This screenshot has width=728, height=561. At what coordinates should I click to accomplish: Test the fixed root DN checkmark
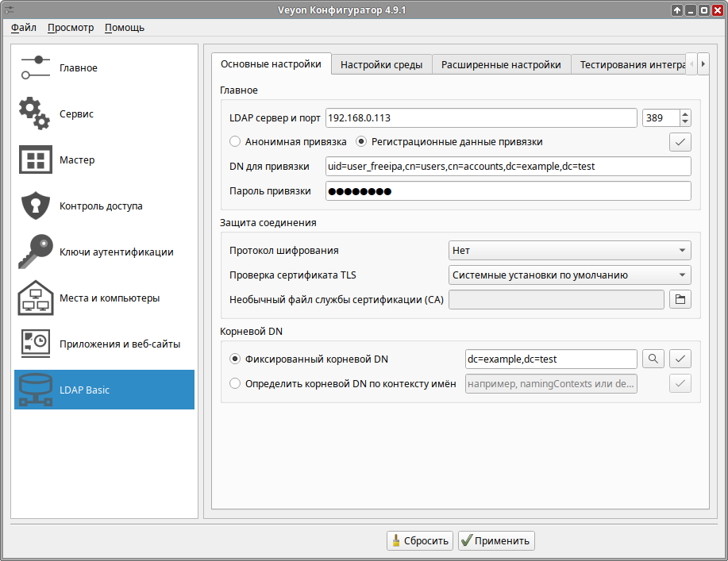(x=680, y=359)
